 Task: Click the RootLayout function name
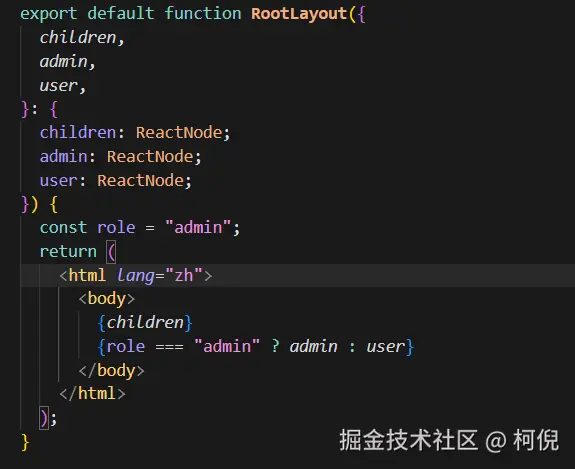coord(299,14)
